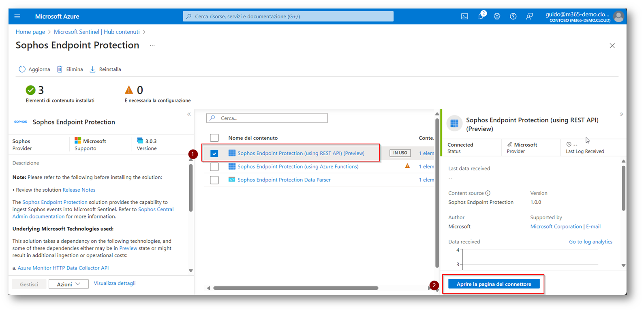
Task: Go to Home page breadcrumb
Action: click(x=30, y=32)
